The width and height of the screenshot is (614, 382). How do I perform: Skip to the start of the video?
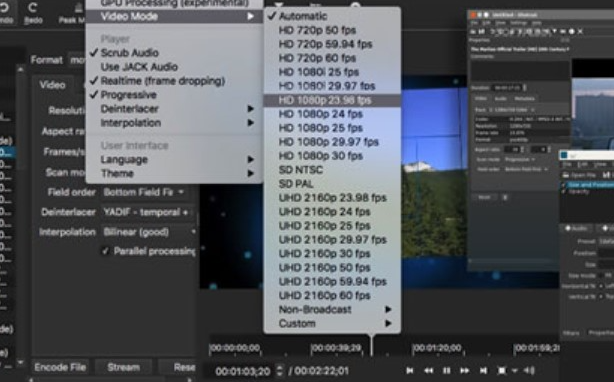[410, 370]
